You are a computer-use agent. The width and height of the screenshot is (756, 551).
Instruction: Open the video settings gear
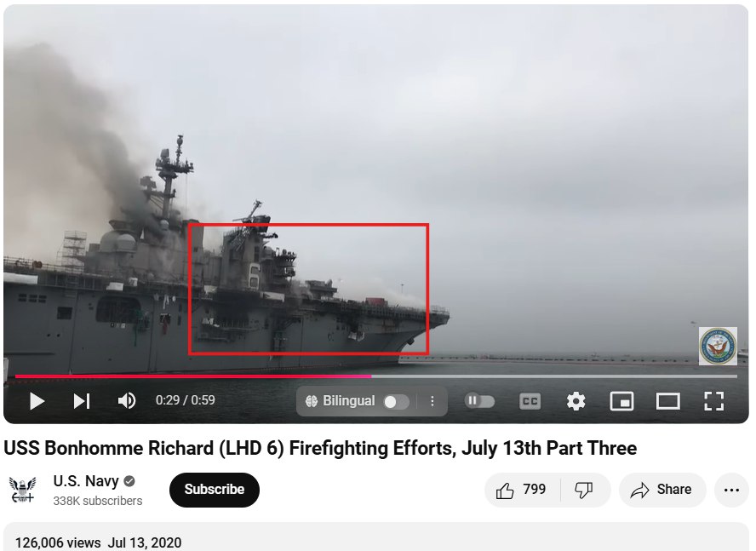click(x=576, y=401)
